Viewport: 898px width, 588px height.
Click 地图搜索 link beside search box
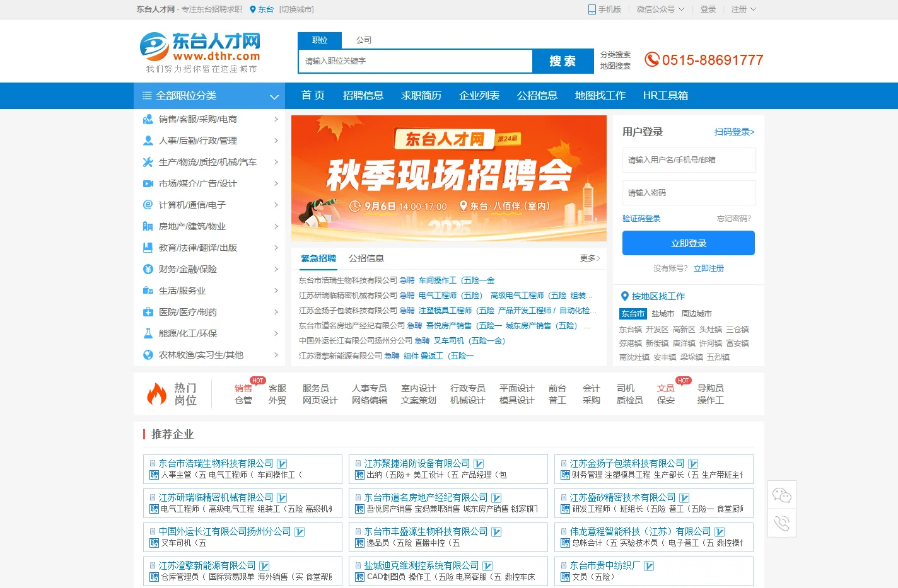[x=615, y=66]
